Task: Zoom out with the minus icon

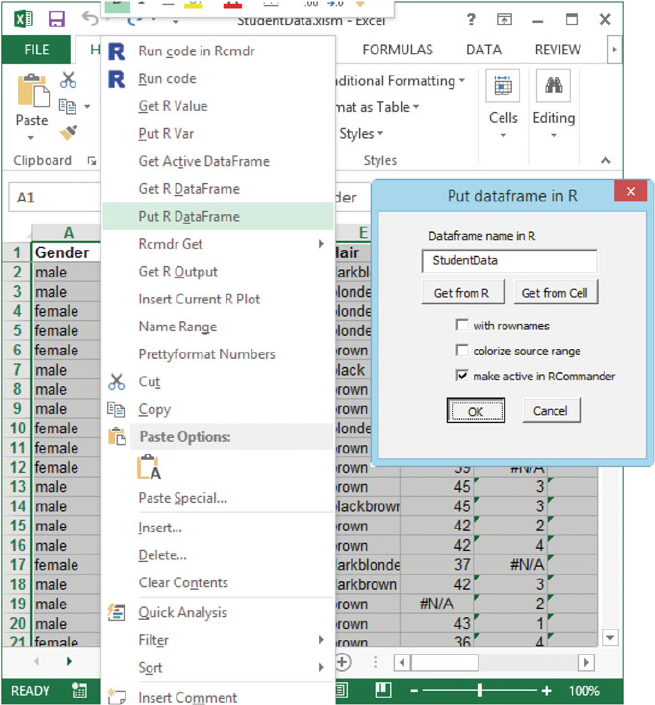Action: point(414,691)
